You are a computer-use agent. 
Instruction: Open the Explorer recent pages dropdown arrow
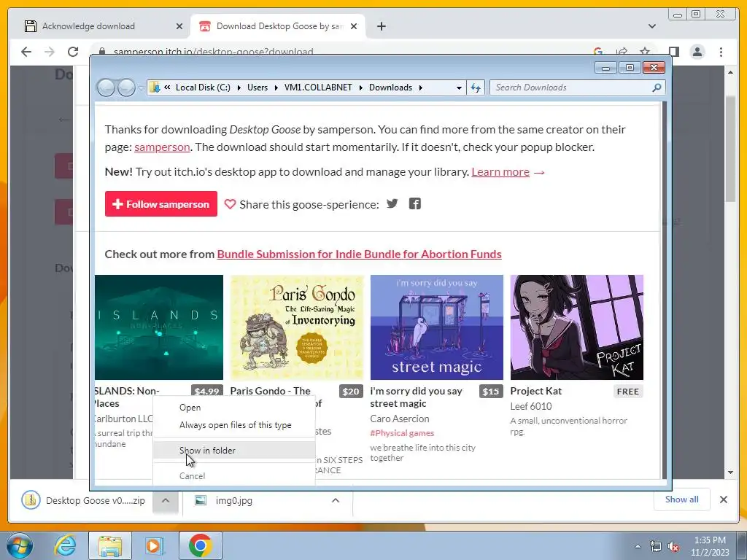[141, 88]
